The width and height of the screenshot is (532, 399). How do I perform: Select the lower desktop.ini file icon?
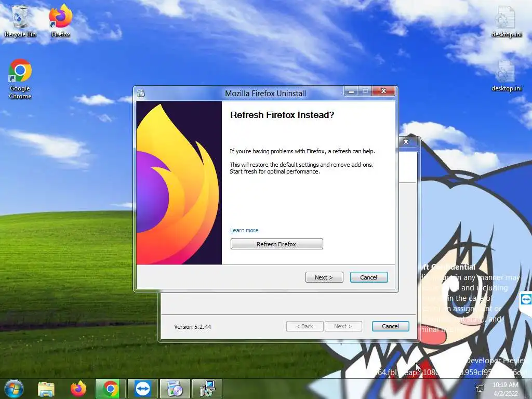coord(506,75)
